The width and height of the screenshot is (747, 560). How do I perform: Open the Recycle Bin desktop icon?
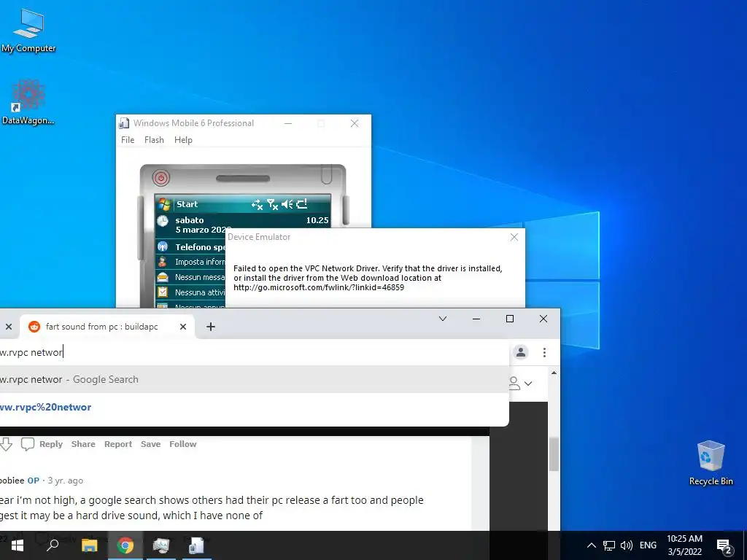[x=711, y=463]
